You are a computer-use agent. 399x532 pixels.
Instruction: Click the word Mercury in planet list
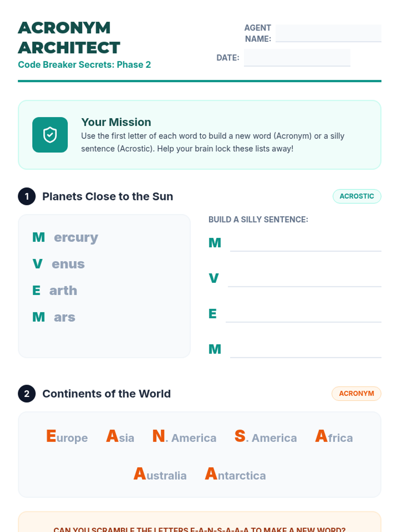pyautogui.click(x=66, y=237)
